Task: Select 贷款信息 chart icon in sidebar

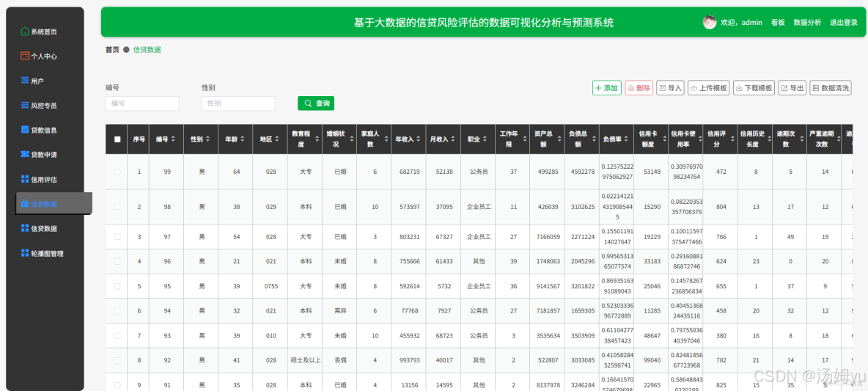Action: [x=24, y=130]
